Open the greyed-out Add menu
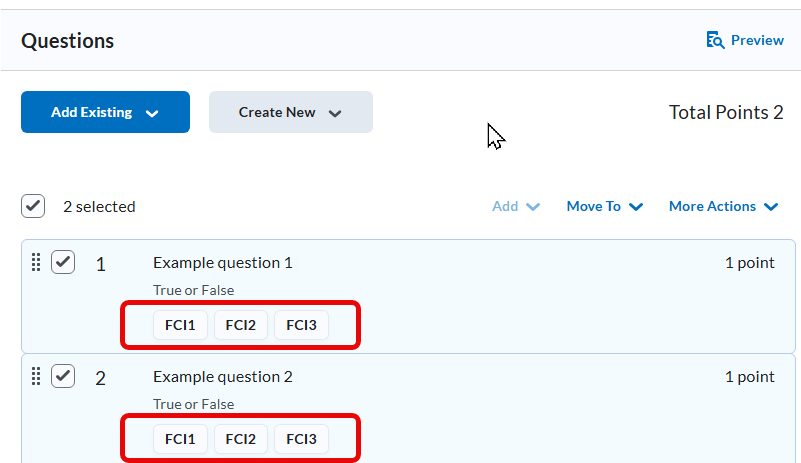 click(515, 206)
